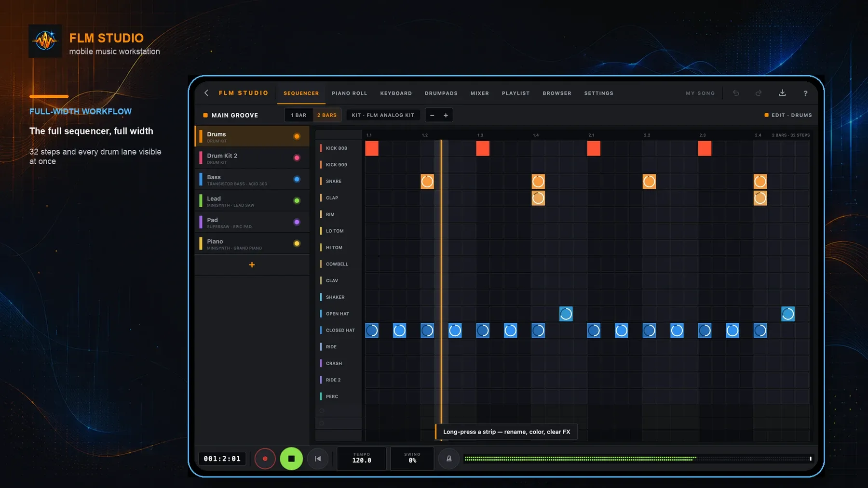Toggle the first OPEN HAT step

[x=566, y=314]
